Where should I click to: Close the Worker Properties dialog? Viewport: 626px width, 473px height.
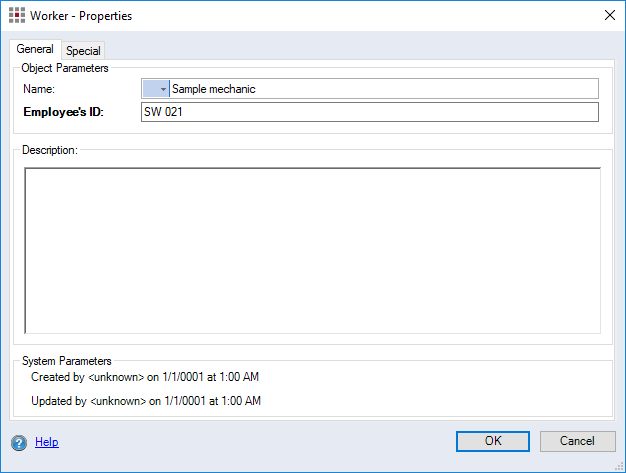[609, 16]
